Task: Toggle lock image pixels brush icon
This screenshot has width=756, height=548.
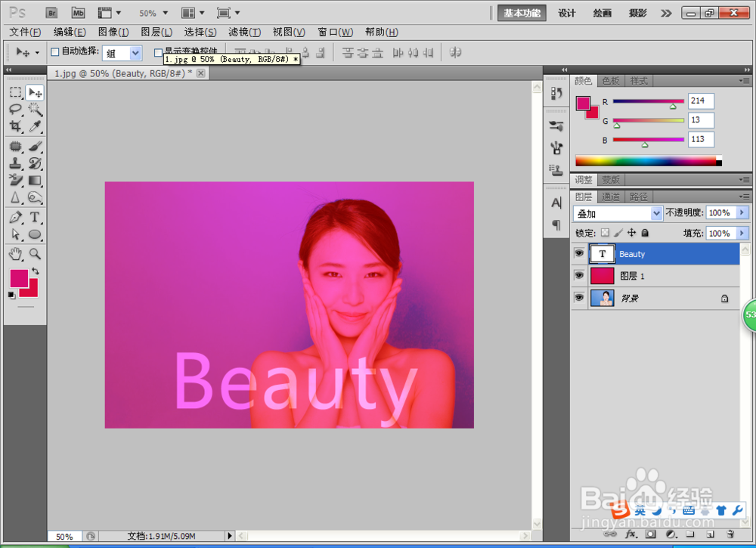Action: tap(618, 234)
